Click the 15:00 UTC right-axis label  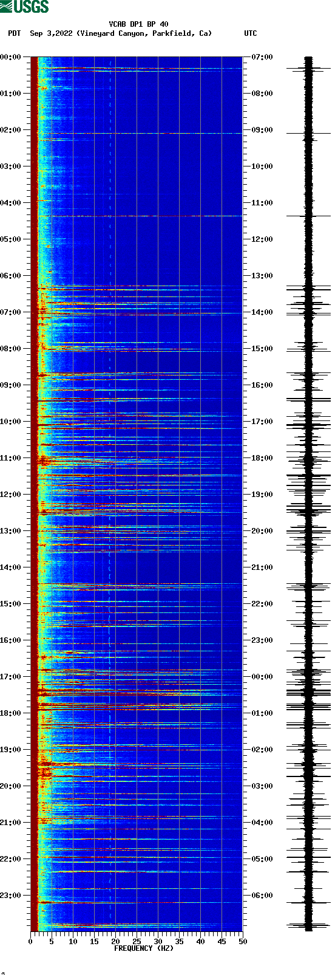click(x=262, y=349)
